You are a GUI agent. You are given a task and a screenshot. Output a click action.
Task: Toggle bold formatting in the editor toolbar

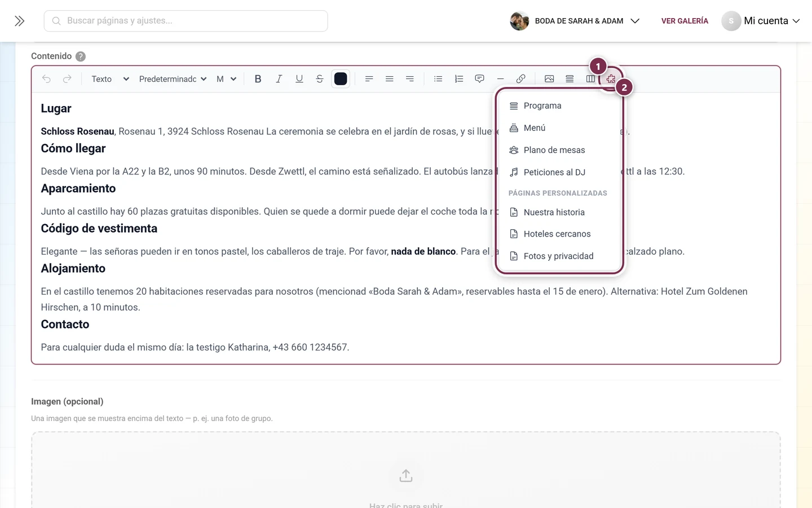(258, 79)
